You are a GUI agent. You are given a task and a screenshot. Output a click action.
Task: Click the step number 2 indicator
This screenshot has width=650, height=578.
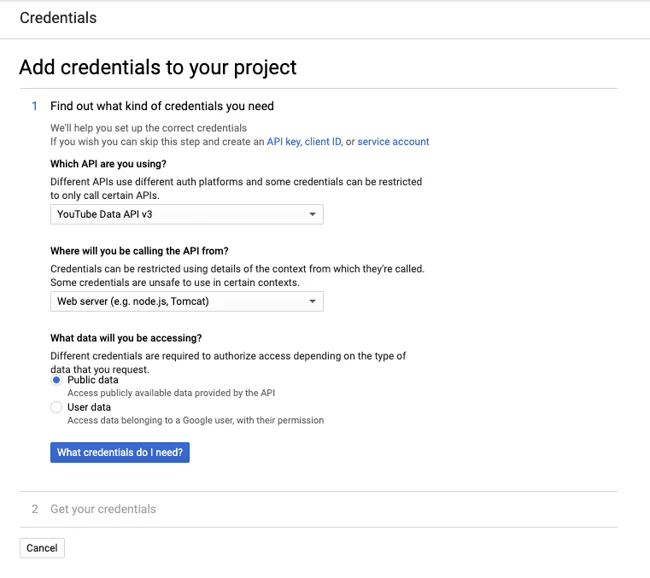point(35,509)
